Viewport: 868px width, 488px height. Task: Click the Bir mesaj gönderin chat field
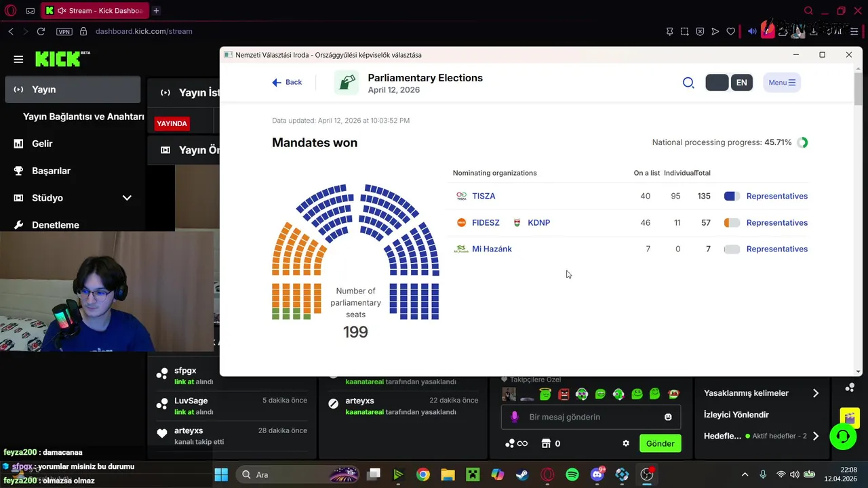coord(590,417)
